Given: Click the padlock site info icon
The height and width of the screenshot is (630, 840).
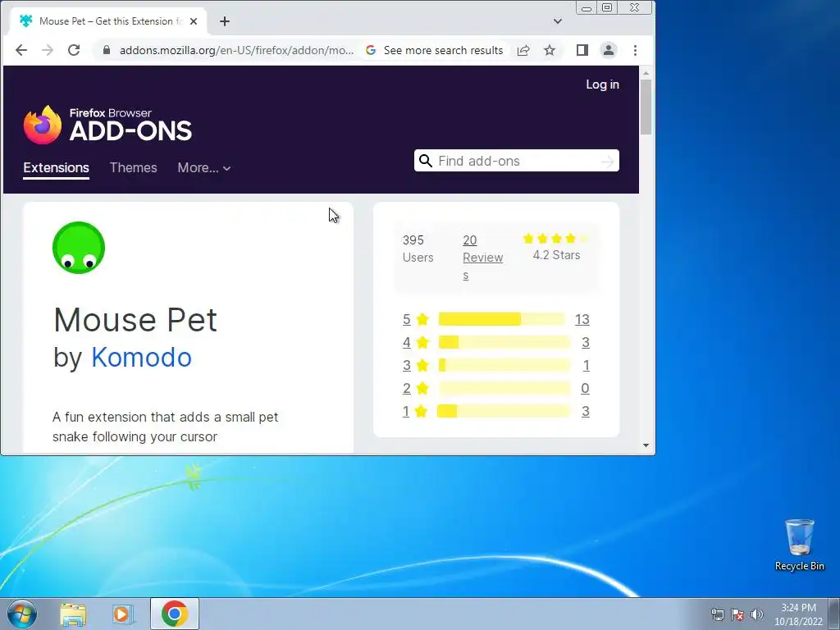Looking at the screenshot, I should (107, 50).
